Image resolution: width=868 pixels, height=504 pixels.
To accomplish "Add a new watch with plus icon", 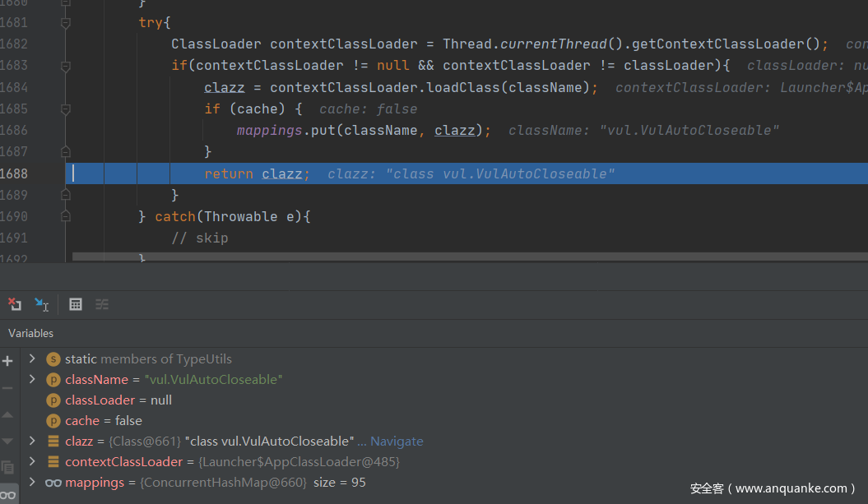I will 8,361.
